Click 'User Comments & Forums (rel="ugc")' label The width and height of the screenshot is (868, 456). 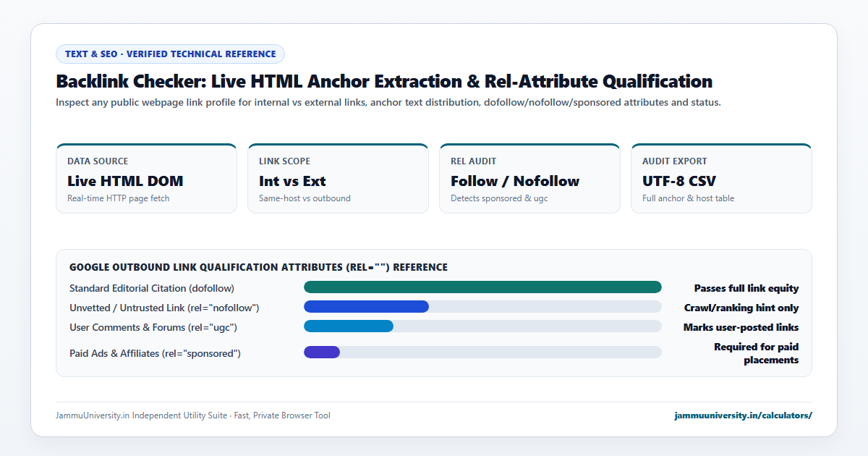tap(153, 327)
